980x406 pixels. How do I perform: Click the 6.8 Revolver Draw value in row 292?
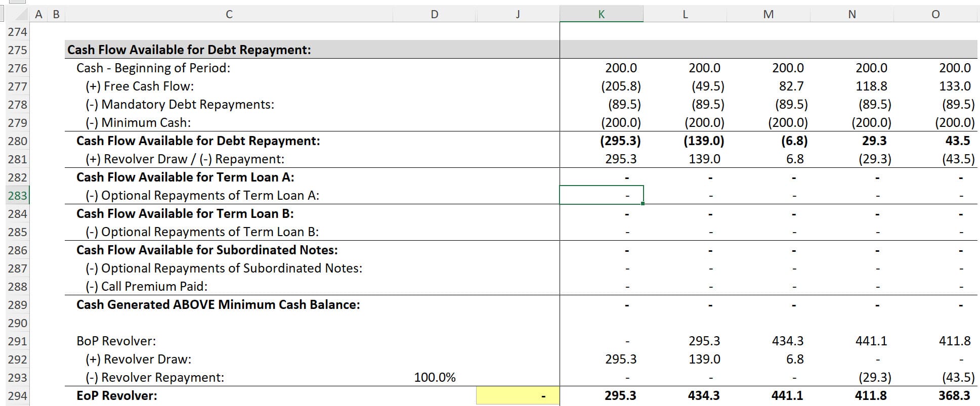pos(795,359)
